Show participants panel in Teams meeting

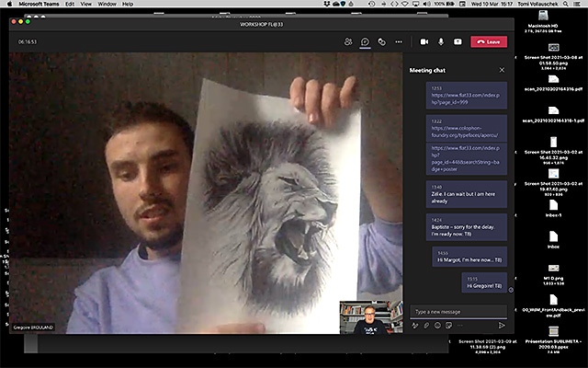tap(348, 41)
